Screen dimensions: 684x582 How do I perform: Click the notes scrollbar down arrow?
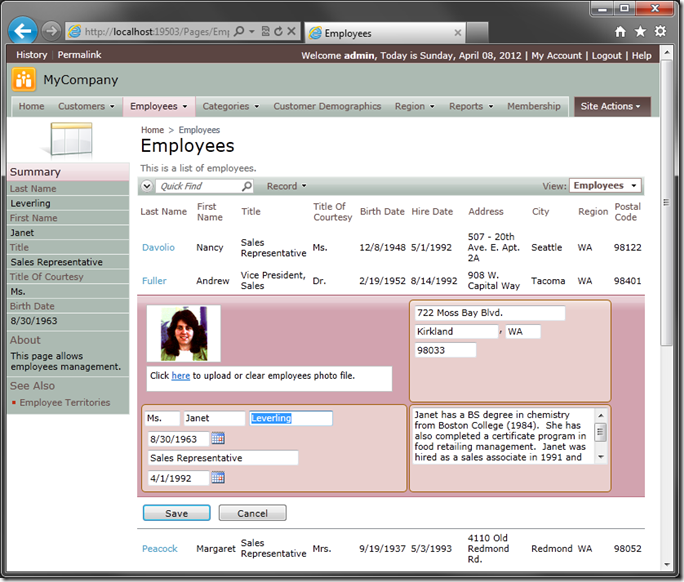[601, 457]
